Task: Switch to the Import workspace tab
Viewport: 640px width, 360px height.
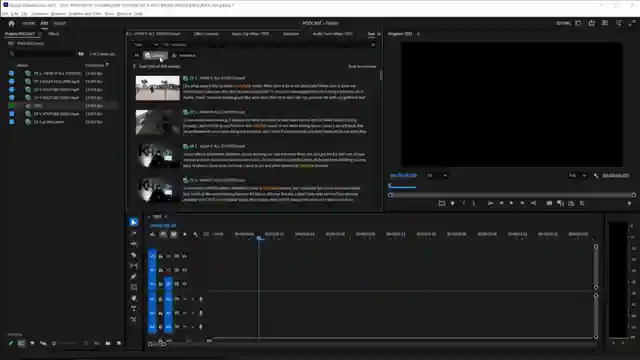Action: pos(29,23)
